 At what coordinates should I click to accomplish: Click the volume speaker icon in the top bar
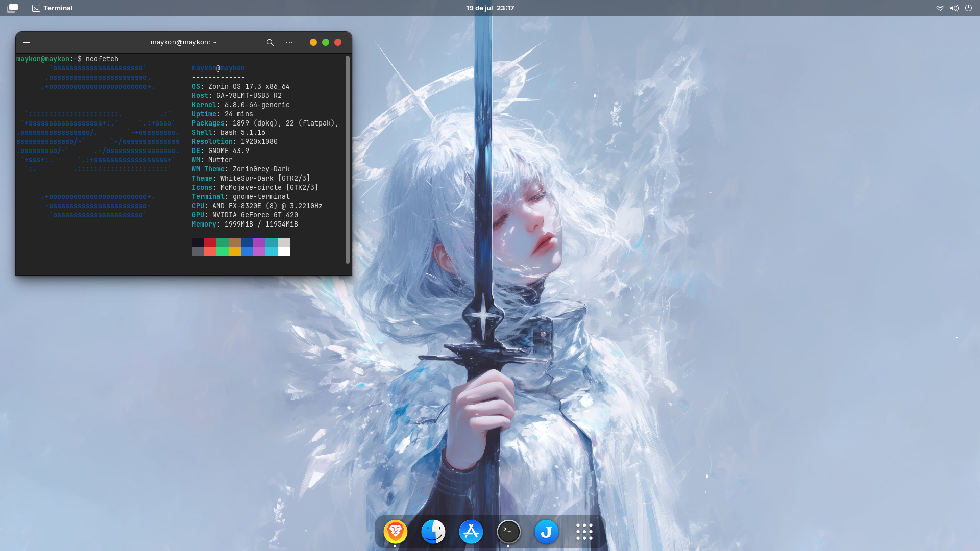click(954, 8)
